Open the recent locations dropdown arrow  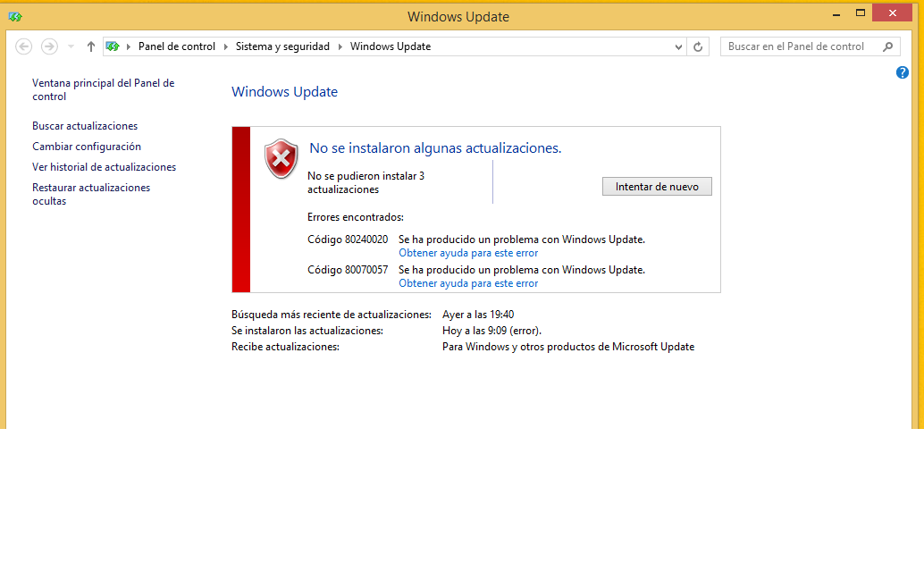[x=71, y=46]
